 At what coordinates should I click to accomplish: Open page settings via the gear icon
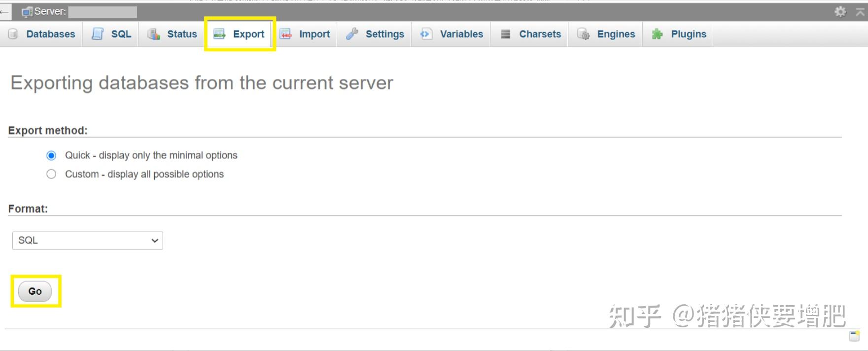[x=840, y=11]
